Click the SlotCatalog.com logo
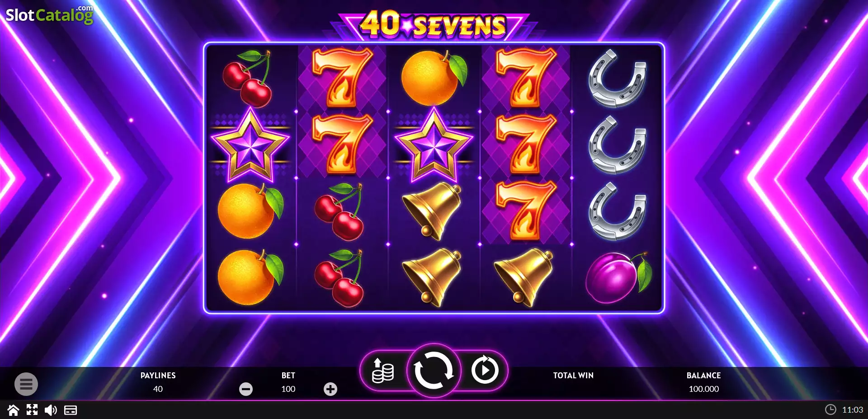Image resolution: width=868 pixels, height=419 pixels. [49, 14]
